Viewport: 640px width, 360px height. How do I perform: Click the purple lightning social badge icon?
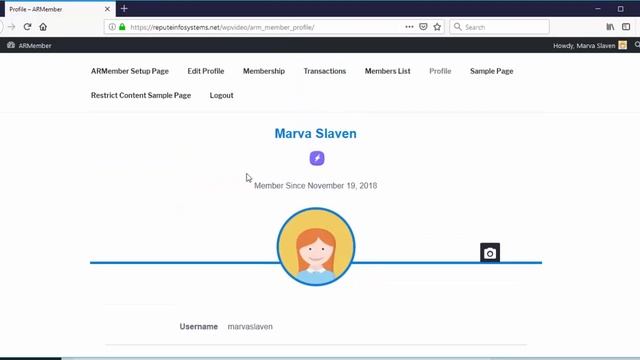click(317, 158)
